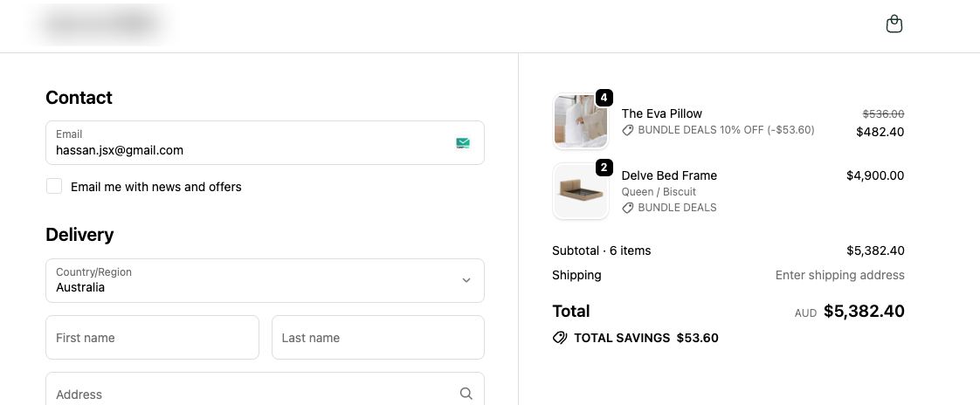Focus the Email input field
The image size is (980, 405).
pyautogui.click(x=265, y=142)
